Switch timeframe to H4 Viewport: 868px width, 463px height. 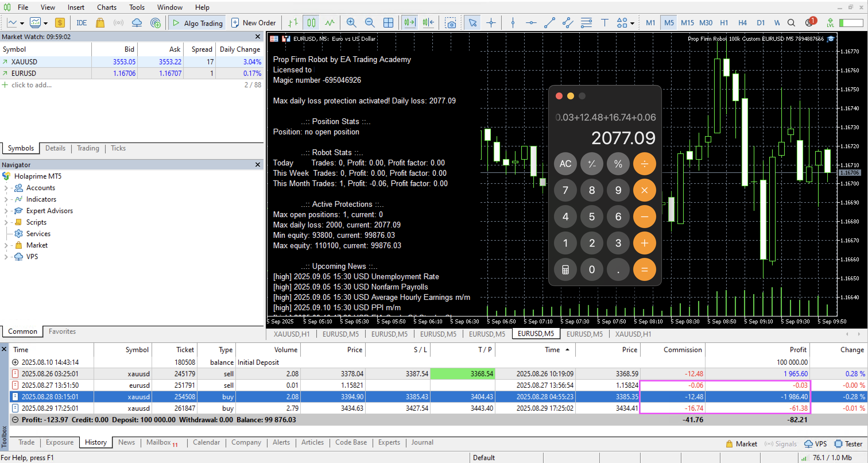(x=742, y=23)
